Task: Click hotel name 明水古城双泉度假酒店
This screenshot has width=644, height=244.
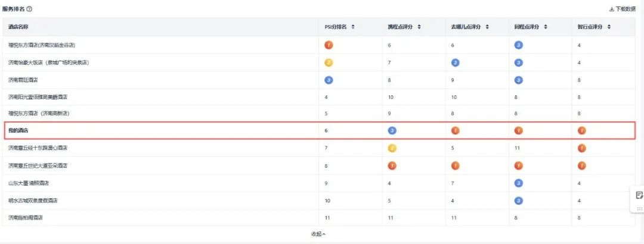Action: 36,201
